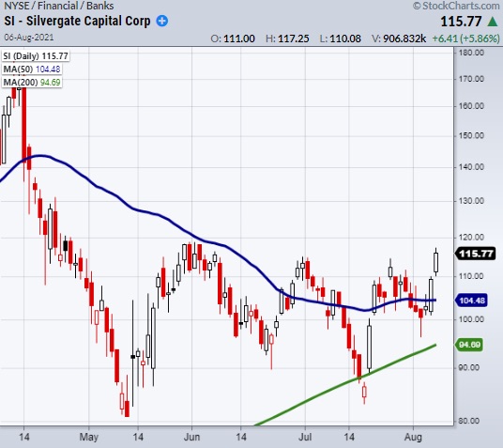Click the 'MA(200) 94.69' legend label
The image size is (503, 448).
(x=32, y=83)
